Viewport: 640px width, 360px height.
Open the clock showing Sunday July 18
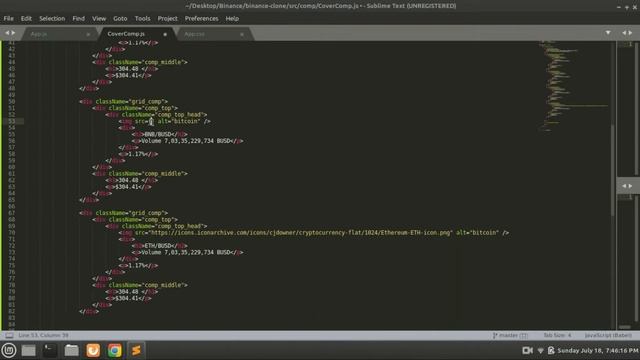coord(598,350)
